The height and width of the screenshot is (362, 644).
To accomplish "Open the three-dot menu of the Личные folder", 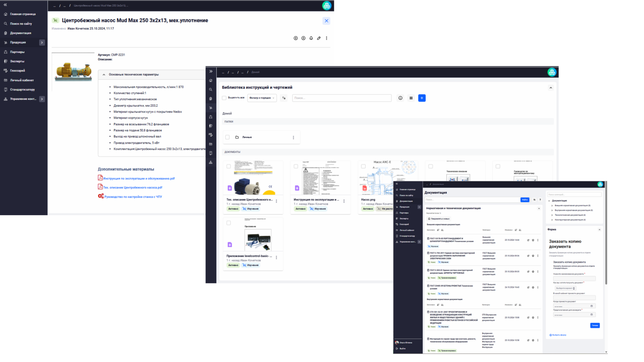I will coord(294,138).
